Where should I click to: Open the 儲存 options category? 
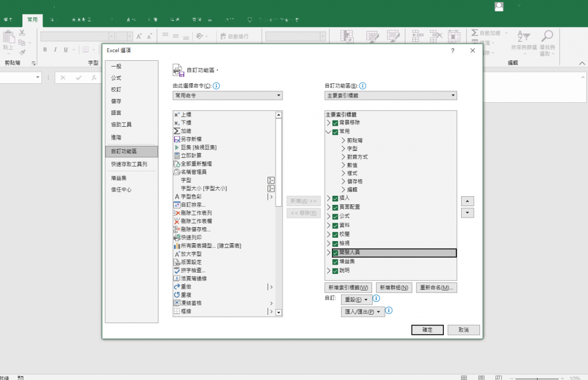131,101
